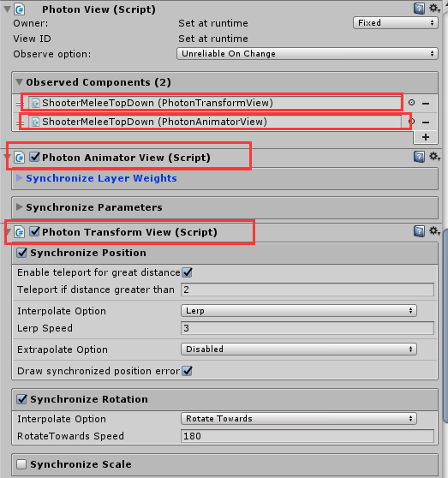Open help for Photon Transform View
The height and width of the screenshot is (478, 448).
419,231
